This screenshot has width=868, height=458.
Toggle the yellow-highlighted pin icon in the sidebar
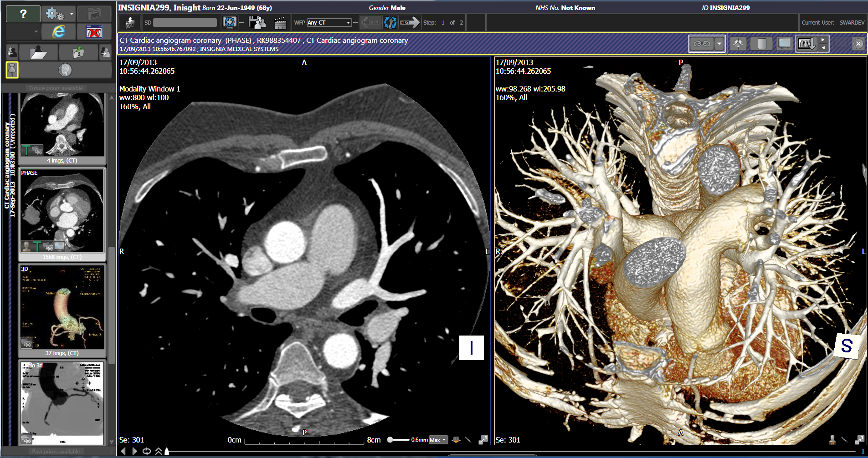coord(12,69)
